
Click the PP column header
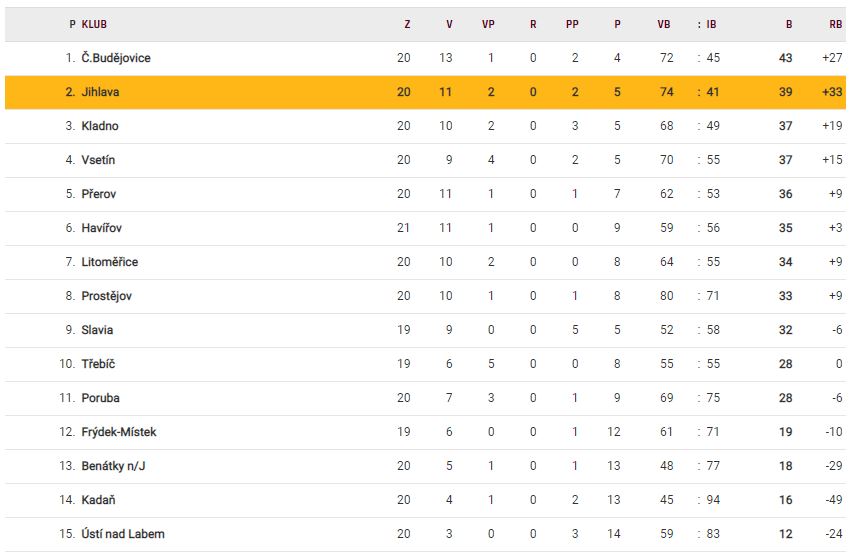coord(572,24)
